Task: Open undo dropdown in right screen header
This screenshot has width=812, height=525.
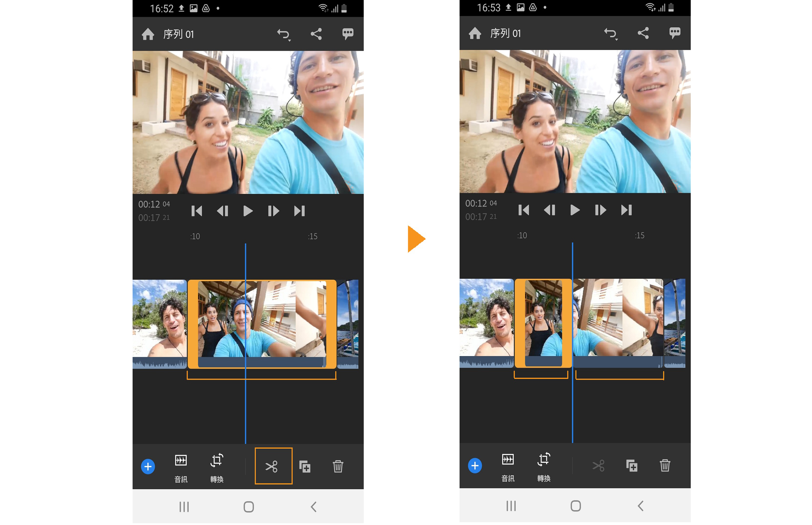Action: click(611, 34)
